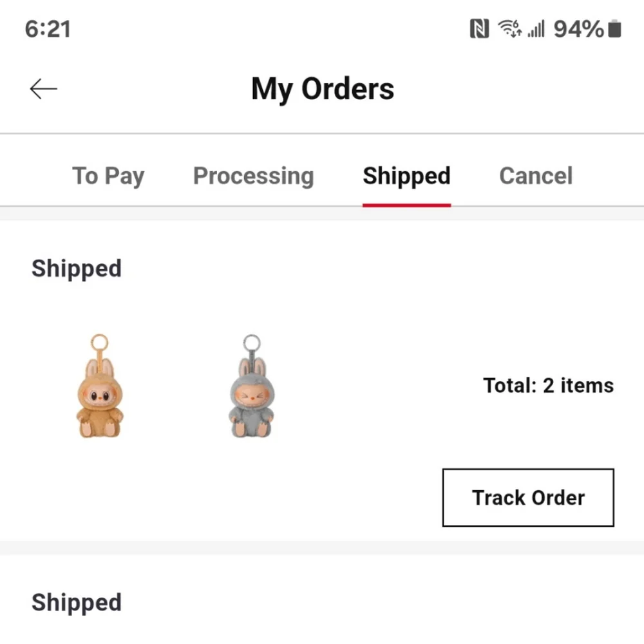644x644 pixels.
Task: Tap the 94% battery percentage
Action: 578,29
